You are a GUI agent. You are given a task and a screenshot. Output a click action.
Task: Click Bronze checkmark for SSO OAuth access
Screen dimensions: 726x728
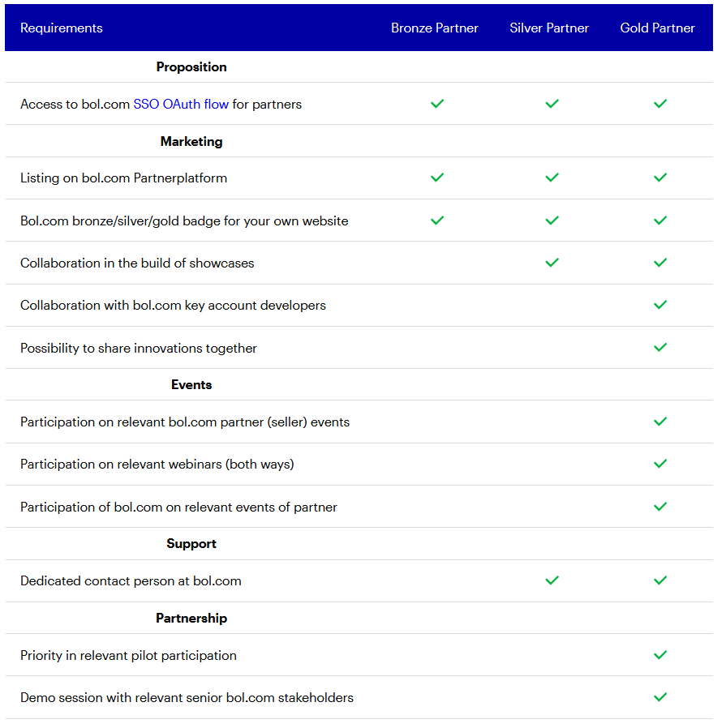(437, 104)
